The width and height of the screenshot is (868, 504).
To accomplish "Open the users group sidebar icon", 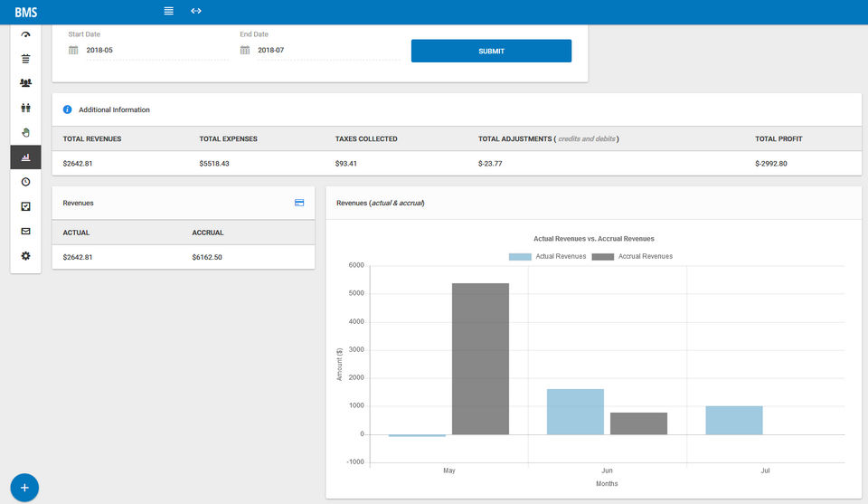I will [x=25, y=83].
